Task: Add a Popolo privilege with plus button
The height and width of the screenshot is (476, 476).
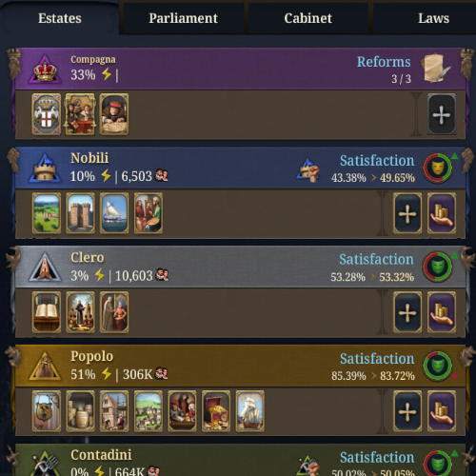Action: click(x=407, y=411)
